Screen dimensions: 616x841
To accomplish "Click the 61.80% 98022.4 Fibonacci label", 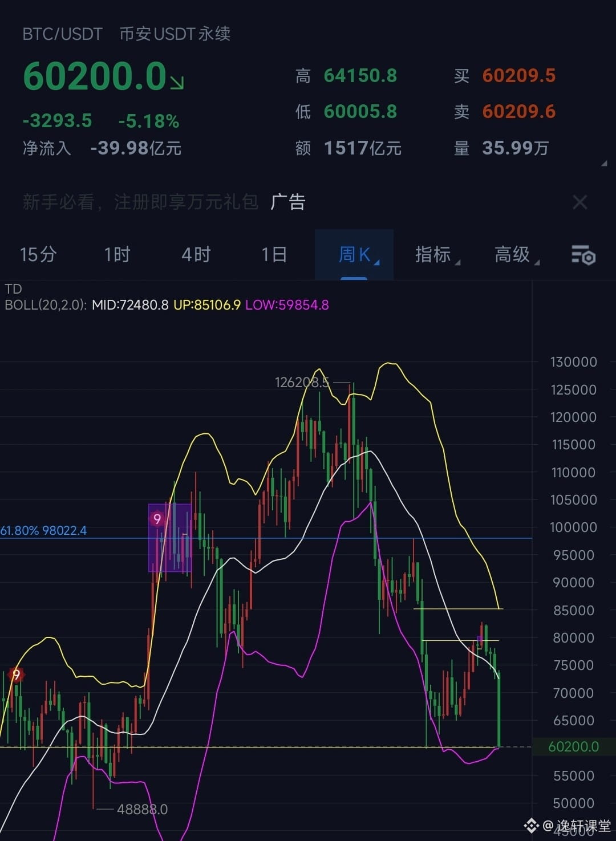I will [43, 531].
